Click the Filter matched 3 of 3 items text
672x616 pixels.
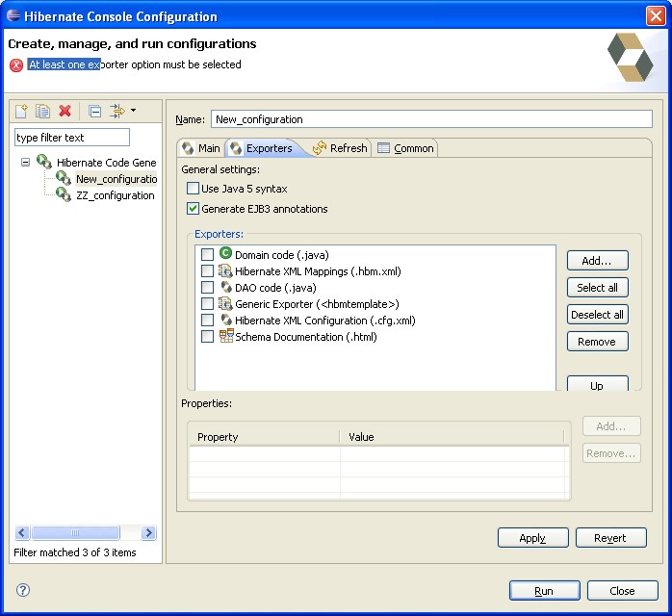click(x=74, y=552)
